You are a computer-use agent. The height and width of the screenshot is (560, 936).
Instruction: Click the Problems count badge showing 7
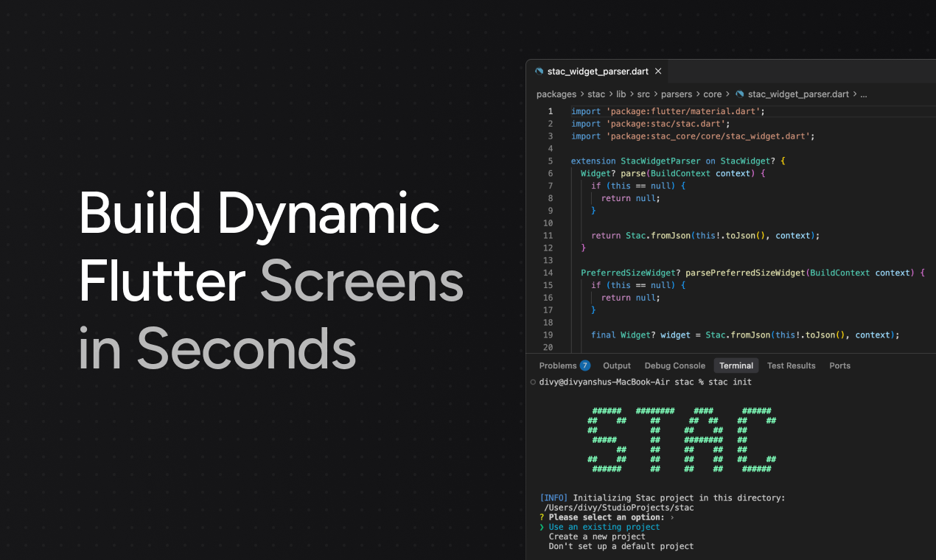[x=584, y=365]
